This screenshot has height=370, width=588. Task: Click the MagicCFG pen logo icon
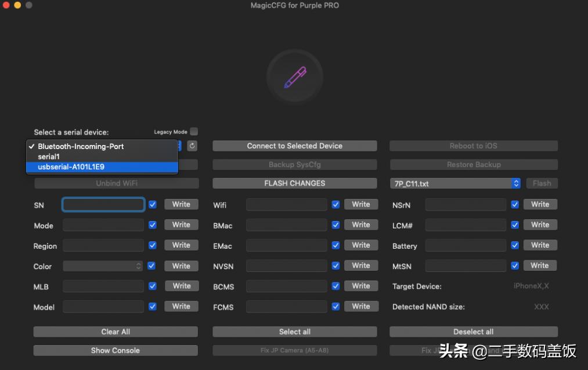[x=294, y=75]
